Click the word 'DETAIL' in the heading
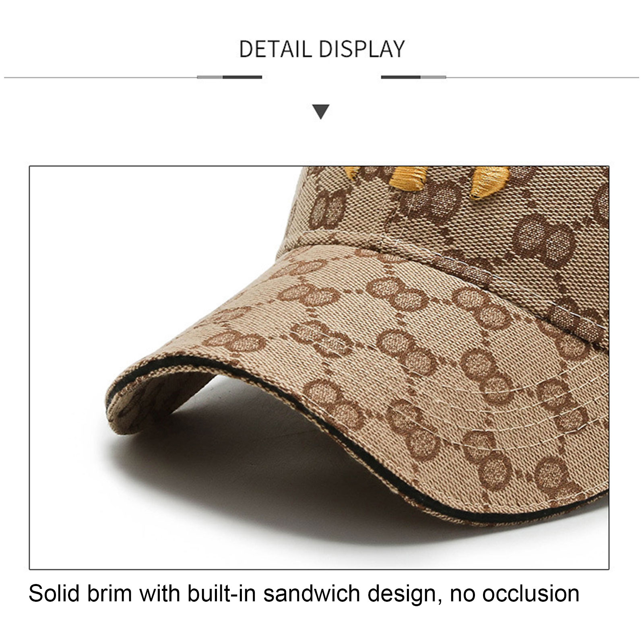Screen dimensions: 644x644 pyautogui.click(x=276, y=49)
